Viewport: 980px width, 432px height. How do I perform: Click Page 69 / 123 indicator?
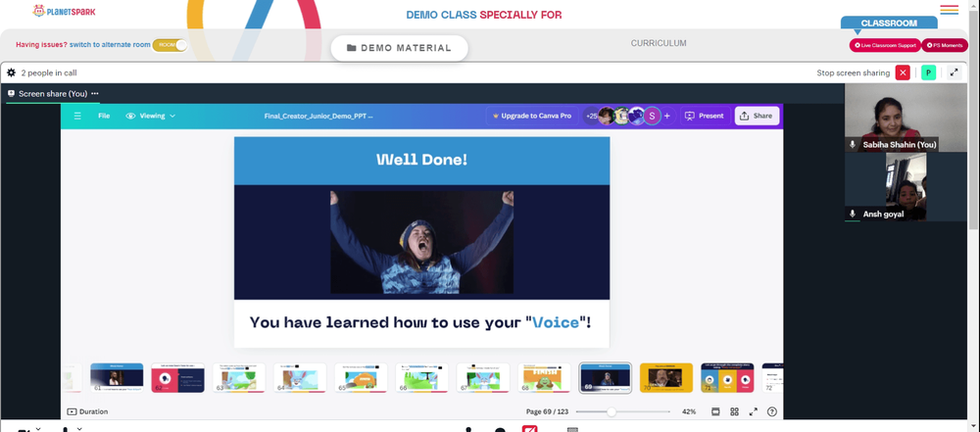[x=548, y=411]
